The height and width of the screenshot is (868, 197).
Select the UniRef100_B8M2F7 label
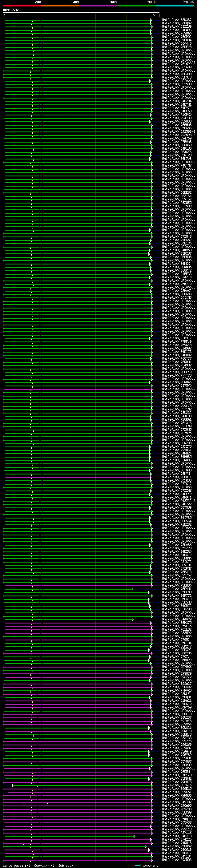177,646
